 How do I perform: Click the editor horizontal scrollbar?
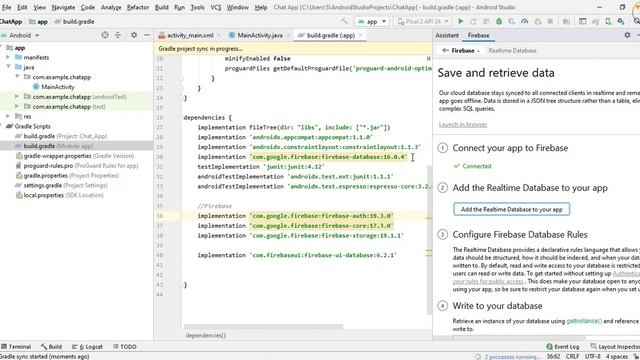tap(263, 327)
